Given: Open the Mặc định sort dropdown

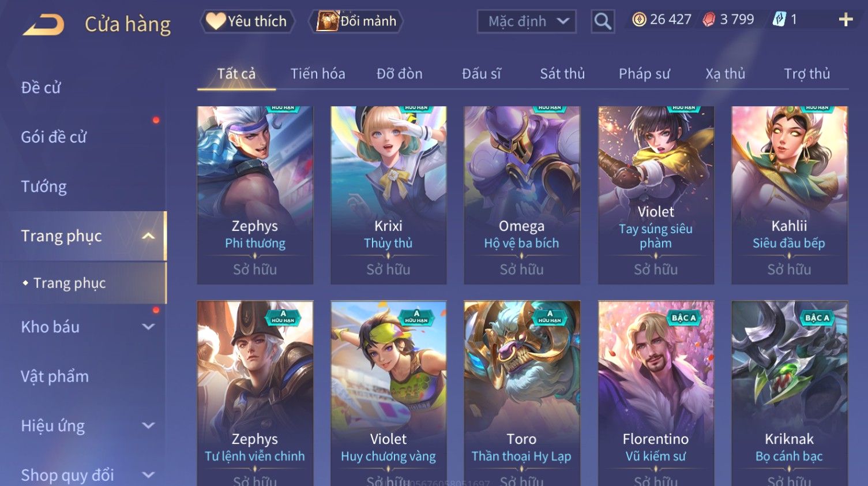Looking at the screenshot, I should click(527, 21).
